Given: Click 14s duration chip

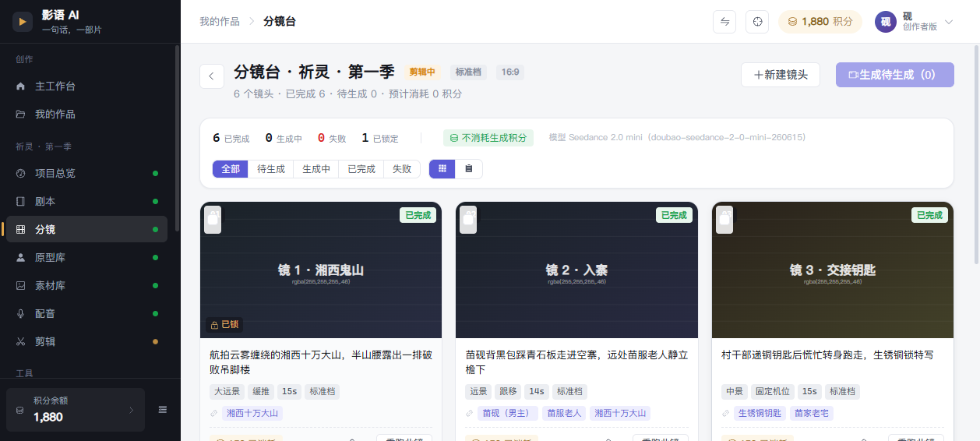Looking at the screenshot, I should [535, 392].
